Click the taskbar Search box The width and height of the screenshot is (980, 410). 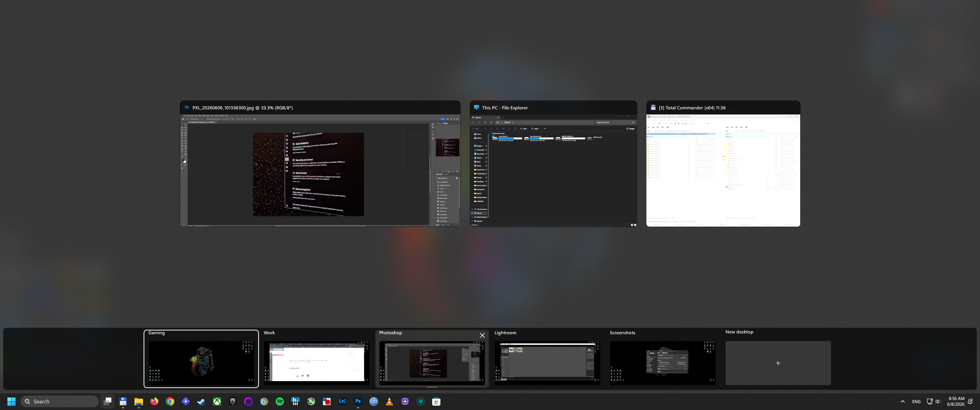pyautogui.click(x=60, y=401)
